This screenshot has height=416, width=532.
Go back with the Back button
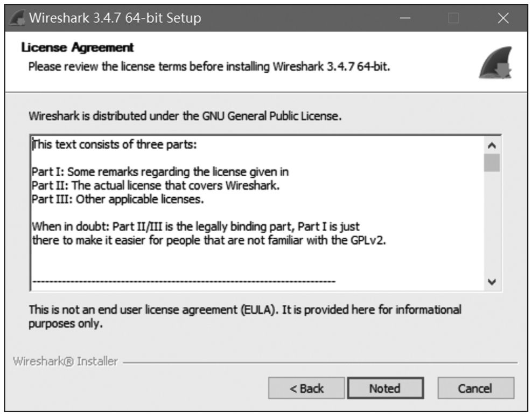pyautogui.click(x=306, y=388)
